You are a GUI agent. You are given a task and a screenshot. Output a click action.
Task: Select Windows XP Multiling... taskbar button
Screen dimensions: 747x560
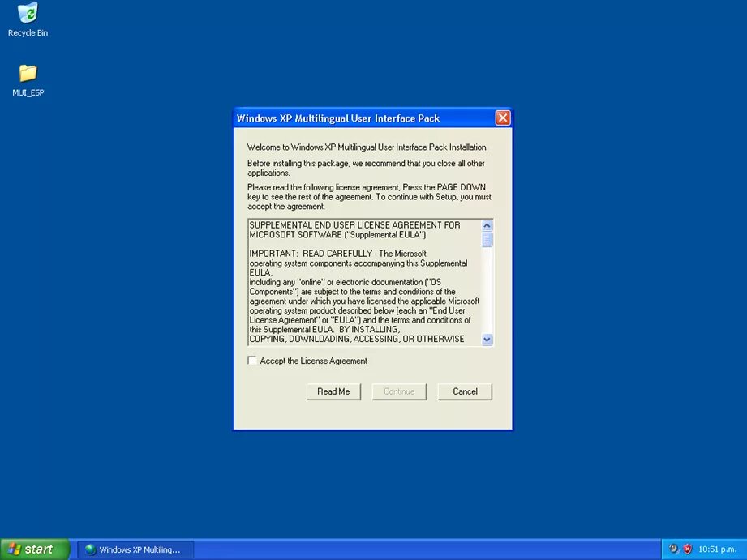135,549
